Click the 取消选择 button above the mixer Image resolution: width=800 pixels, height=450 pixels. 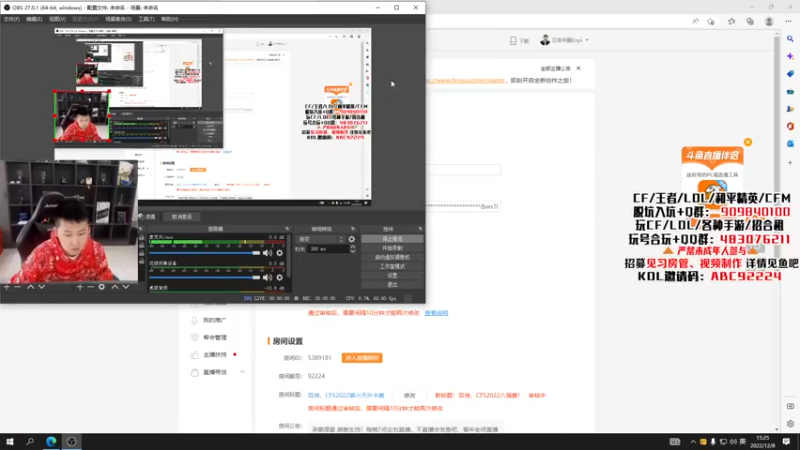click(x=182, y=217)
